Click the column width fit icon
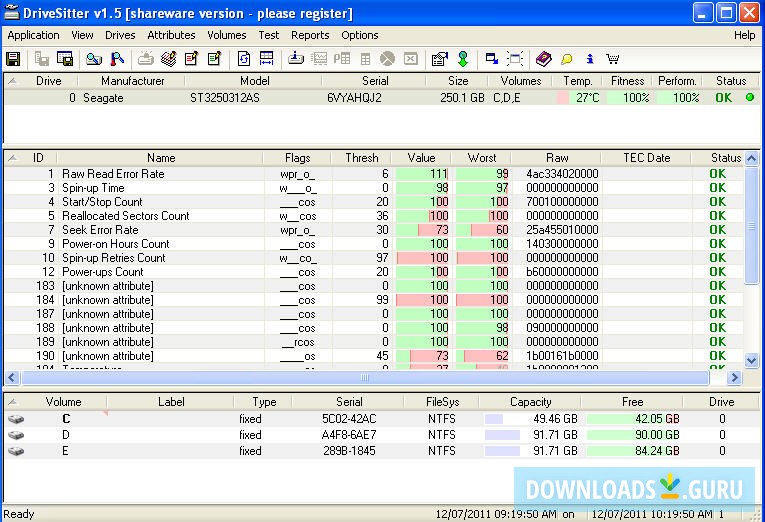Viewport: 765px width, 522px height. [266, 59]
